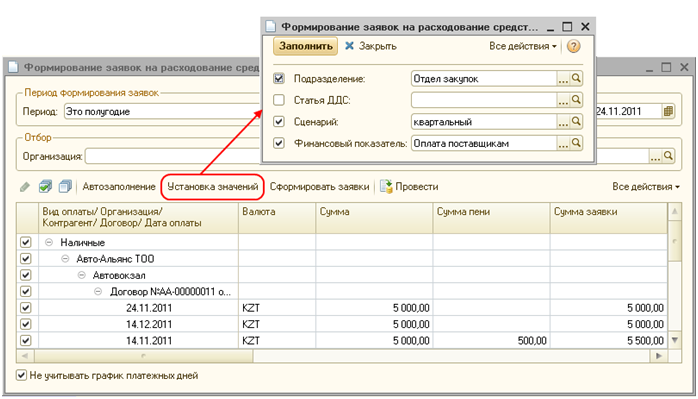The width and height of the screenshot is (698, 399).
Task: Collapse the Автовокзал node
Action: point(82,275)
